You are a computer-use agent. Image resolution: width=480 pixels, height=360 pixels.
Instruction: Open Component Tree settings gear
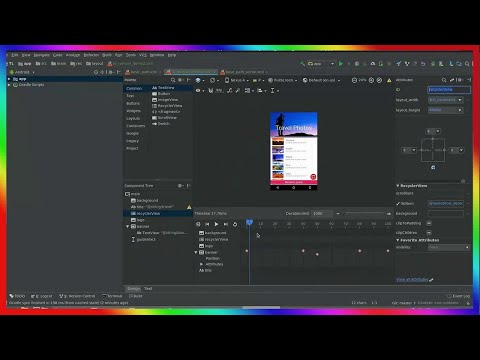[x=180, y=186]
